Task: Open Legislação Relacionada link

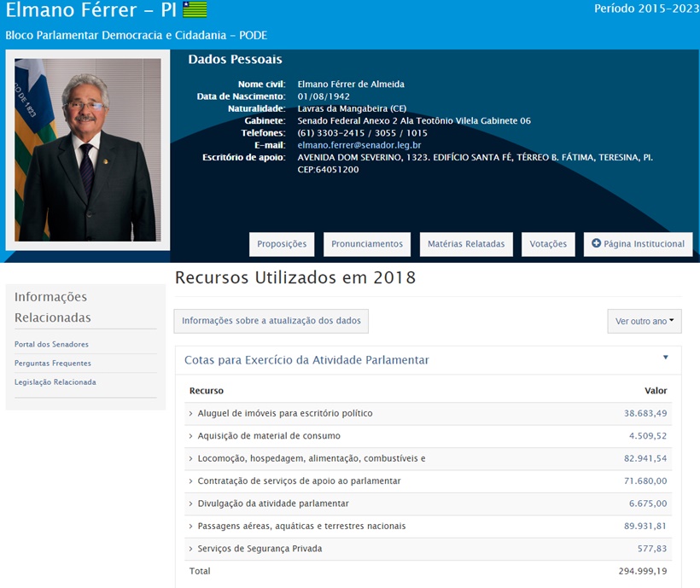Action: 55,381
